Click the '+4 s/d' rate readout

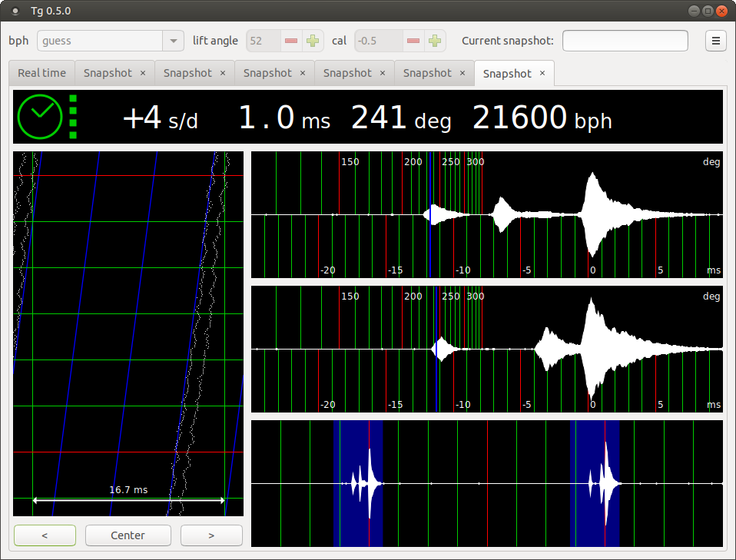[160, 118]
